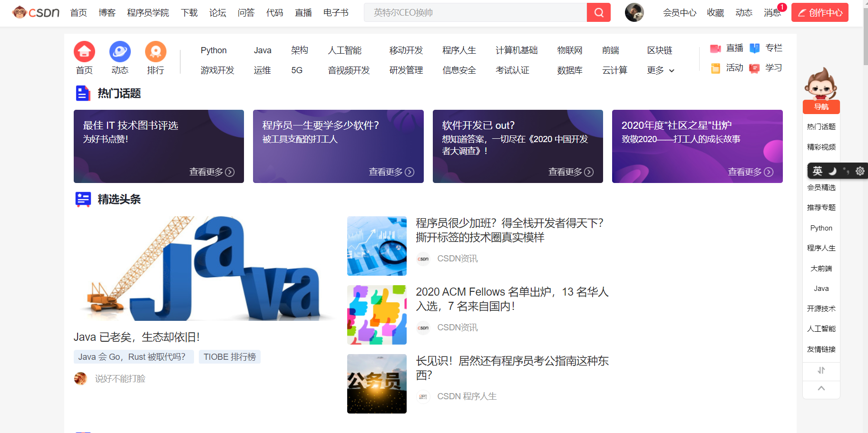Select the 信息安全 category link
The image size is (868, 433).
459,70
